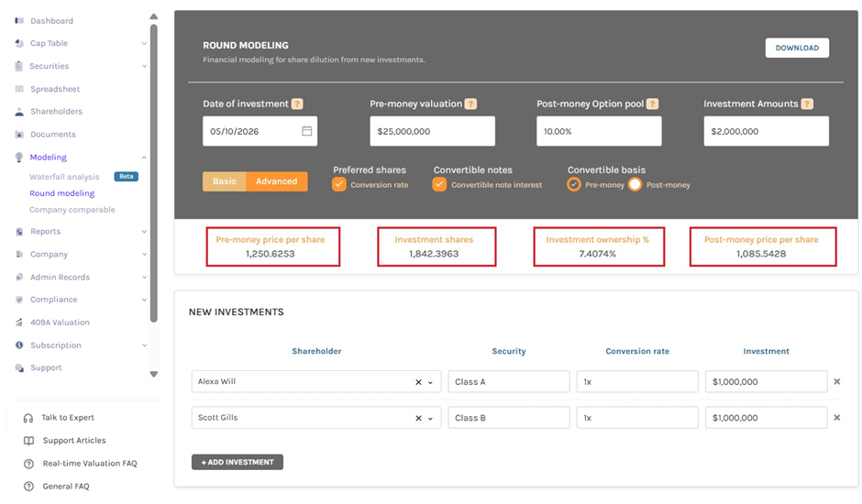Click the General FAQ question icon

pyautogui.click(x=28, y=487)
